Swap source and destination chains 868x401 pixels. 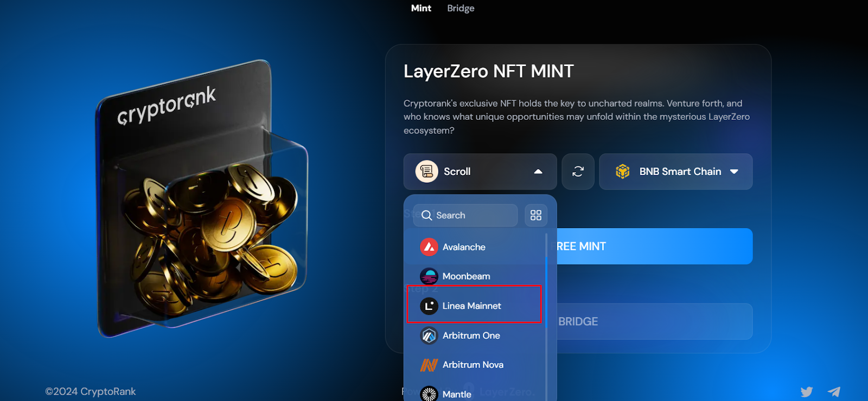[578, 171]
